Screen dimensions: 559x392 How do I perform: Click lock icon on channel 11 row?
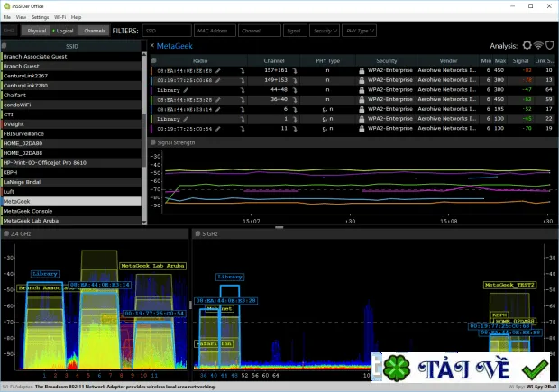coord(362,128)
